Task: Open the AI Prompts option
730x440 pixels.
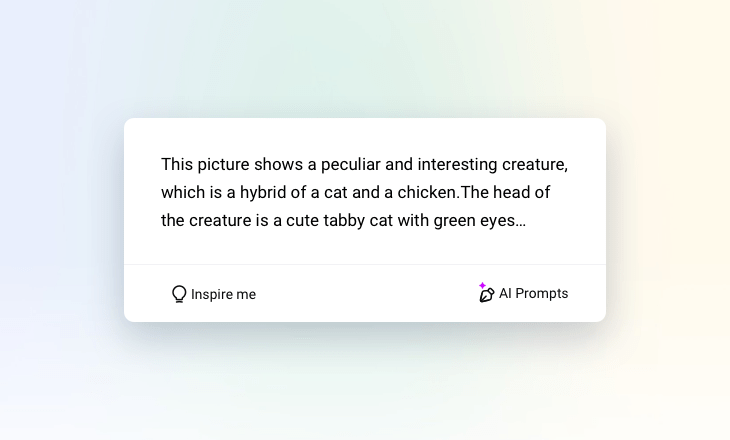Action: [533, 294]
